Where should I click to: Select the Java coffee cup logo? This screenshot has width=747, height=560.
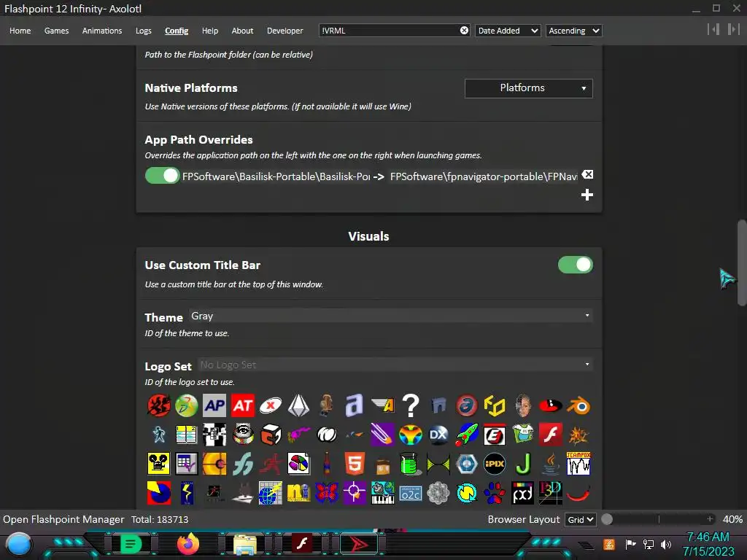[551, 463]
